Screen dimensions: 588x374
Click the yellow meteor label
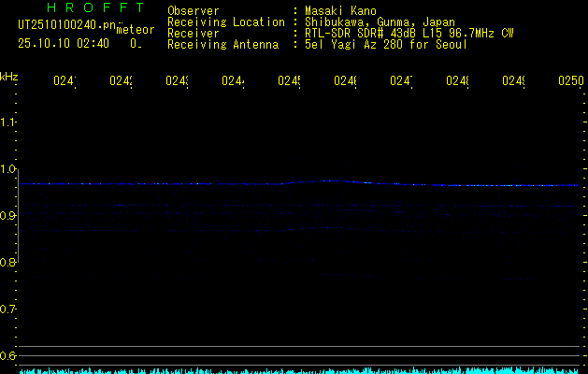[x=135, y=31]
